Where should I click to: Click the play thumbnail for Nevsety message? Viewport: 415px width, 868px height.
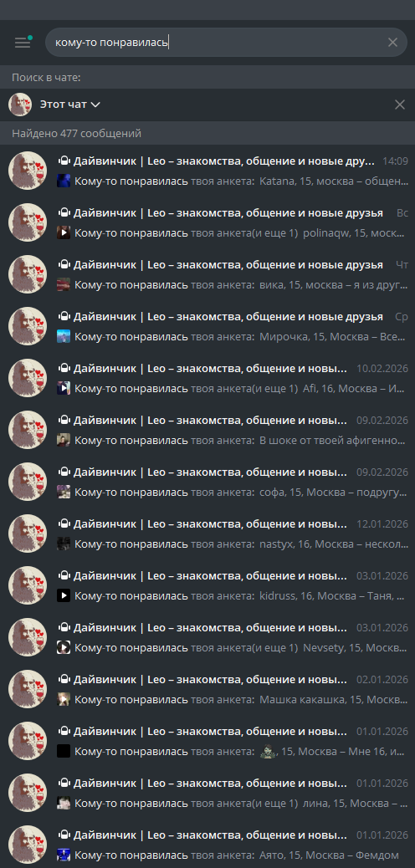pyautogui.click(x=64, y=648)
